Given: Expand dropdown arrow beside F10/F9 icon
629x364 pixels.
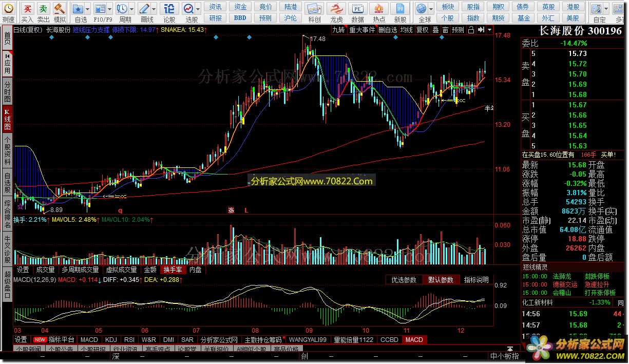Looking at the screenshot, I should 110,9.
